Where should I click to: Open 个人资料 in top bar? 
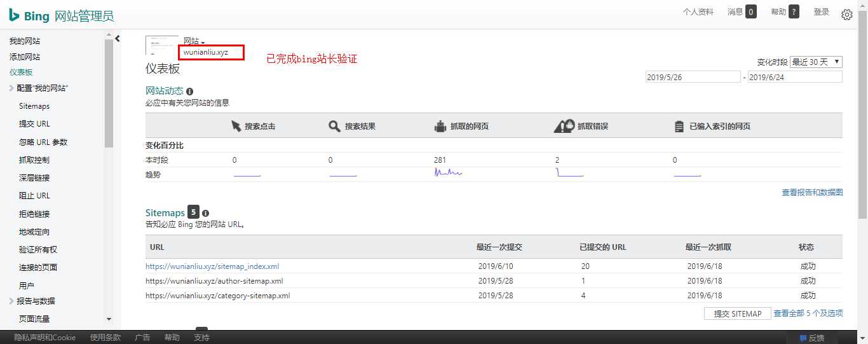pyautogui.click(x=698, y=11)
